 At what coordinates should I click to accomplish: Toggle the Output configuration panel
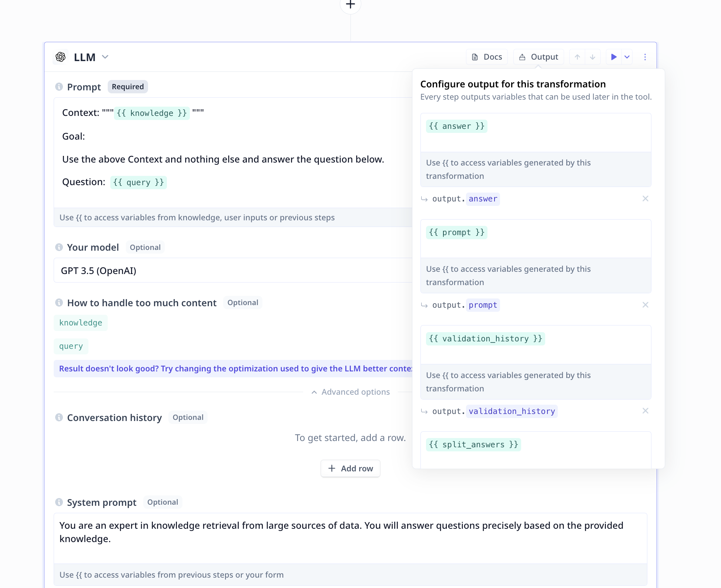click(538, 57)
